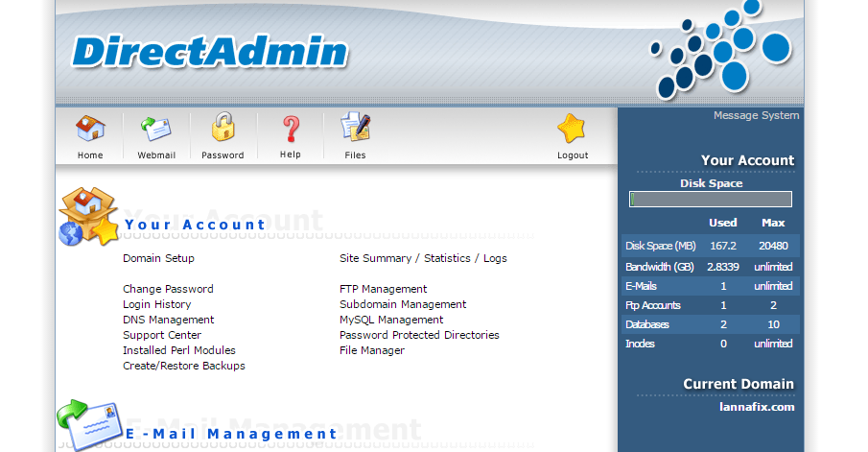Open Site Summary / Statistics / Logs

[423, 258]
